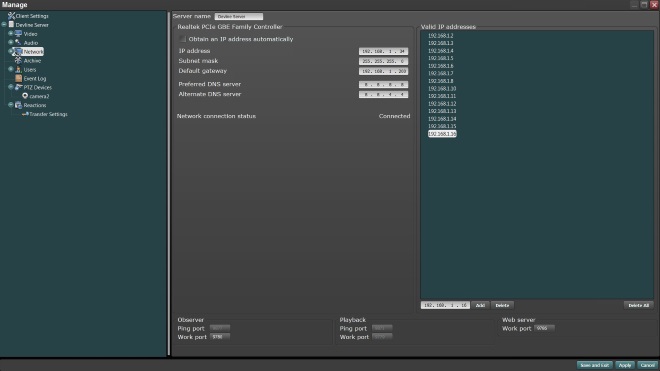Select 192.168.1.15 in valid IP list
Image resolution: width=660 pixels, height=371 pixels.
[x=442, y=126]
